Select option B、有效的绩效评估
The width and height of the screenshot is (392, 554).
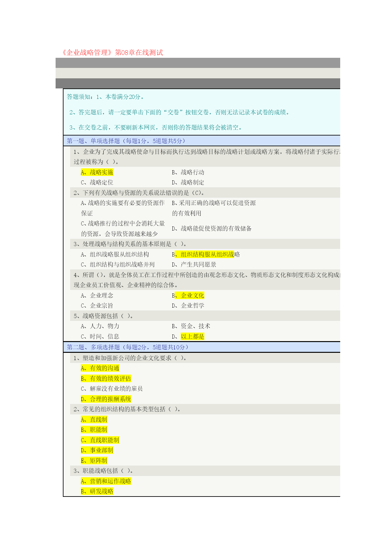(106, 378)
